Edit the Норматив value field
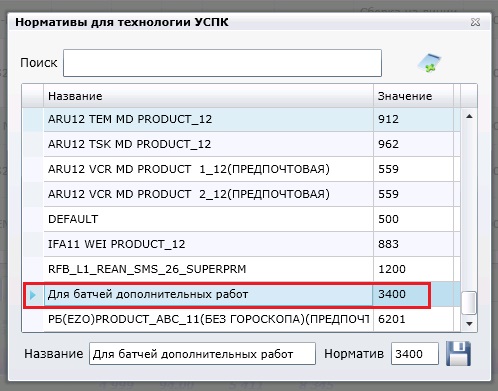 point(414,354)
